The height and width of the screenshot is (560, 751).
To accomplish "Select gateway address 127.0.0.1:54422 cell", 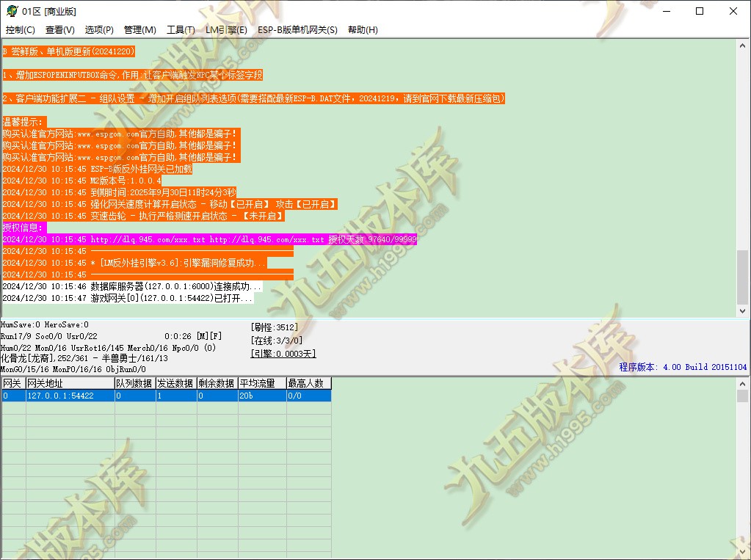I will click(x=70, y=396).
